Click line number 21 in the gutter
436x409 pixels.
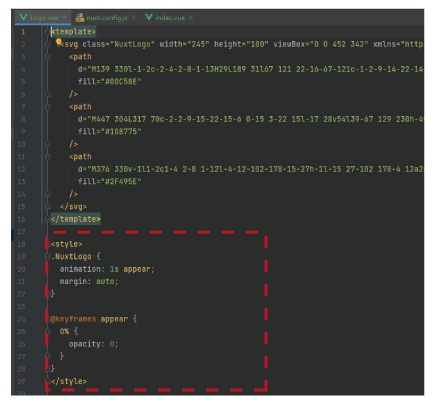pos(21,282)
